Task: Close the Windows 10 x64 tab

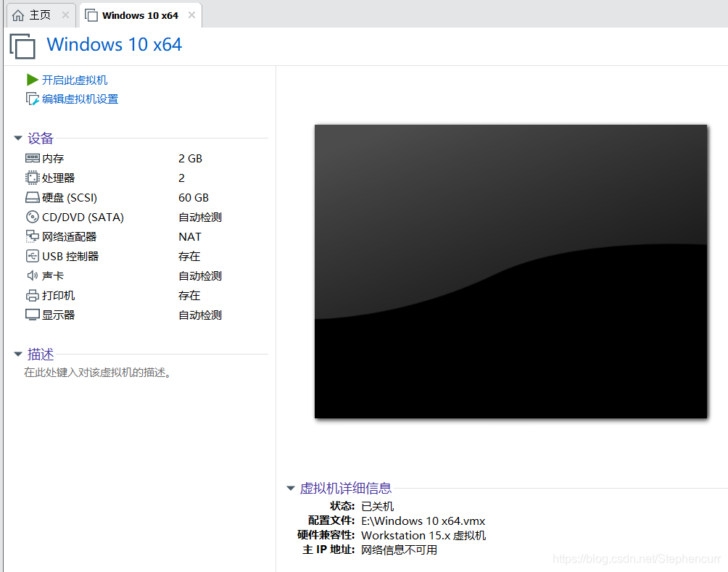Action: coord(191,14)
